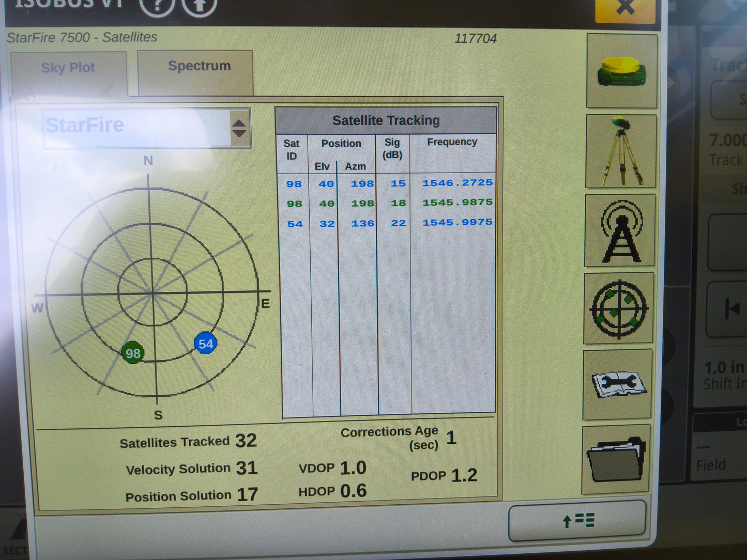The width and height of the screenshot is (747, 560).
Task: Click the menu list button with arrow
Action: (577, 520)
